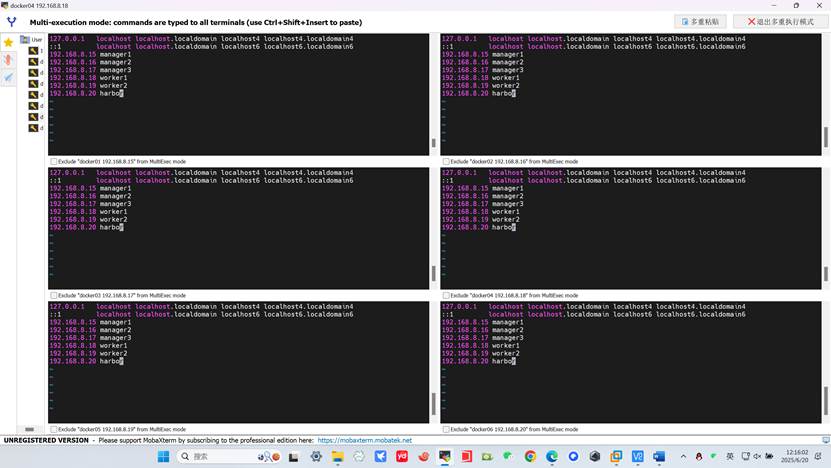Click the docker01 terminal scrollbar handle
Screen dimensions: 831x468
[434, 143]
